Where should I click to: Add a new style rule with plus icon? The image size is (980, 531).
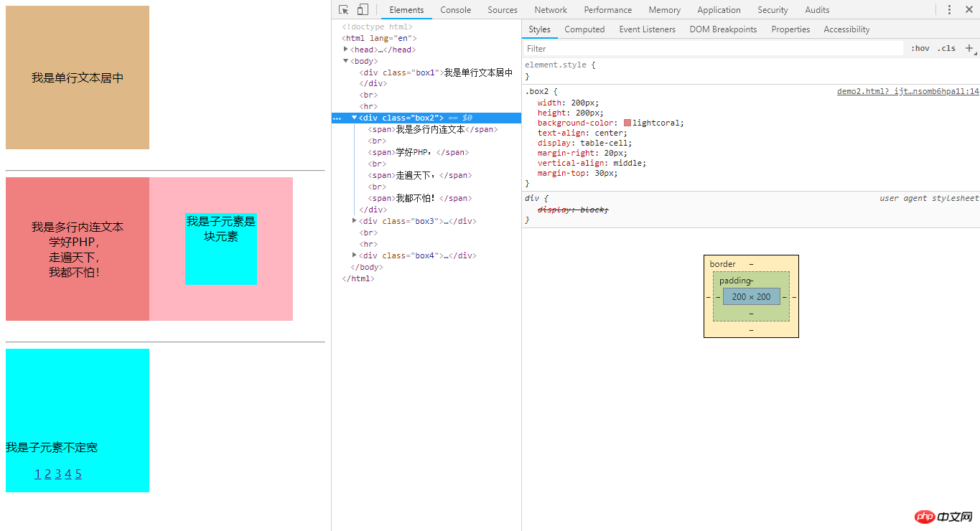coord(969,48)
